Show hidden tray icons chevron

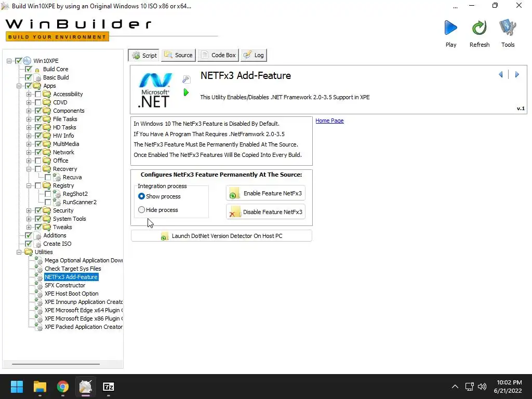(455, 387)
